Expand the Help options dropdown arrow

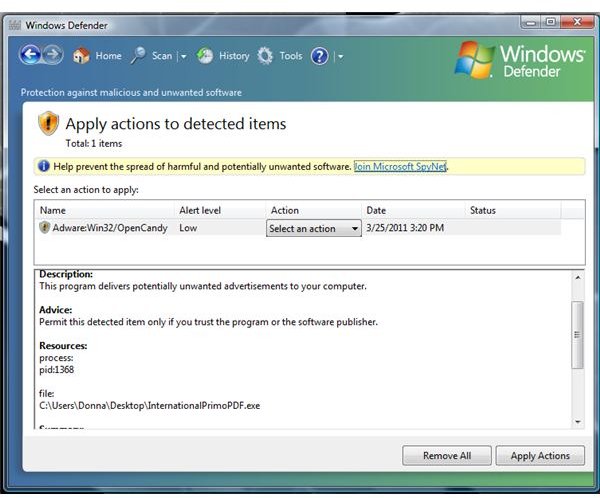click(x=340, y=57)
